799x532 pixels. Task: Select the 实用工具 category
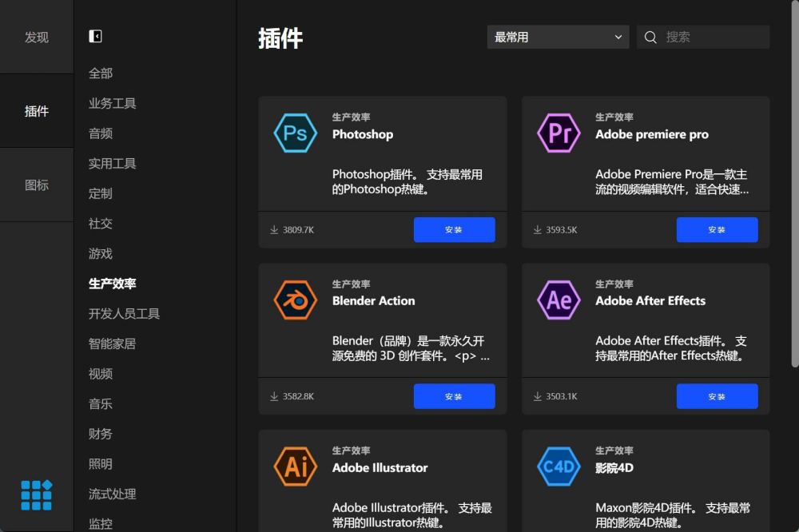[112, 164]
